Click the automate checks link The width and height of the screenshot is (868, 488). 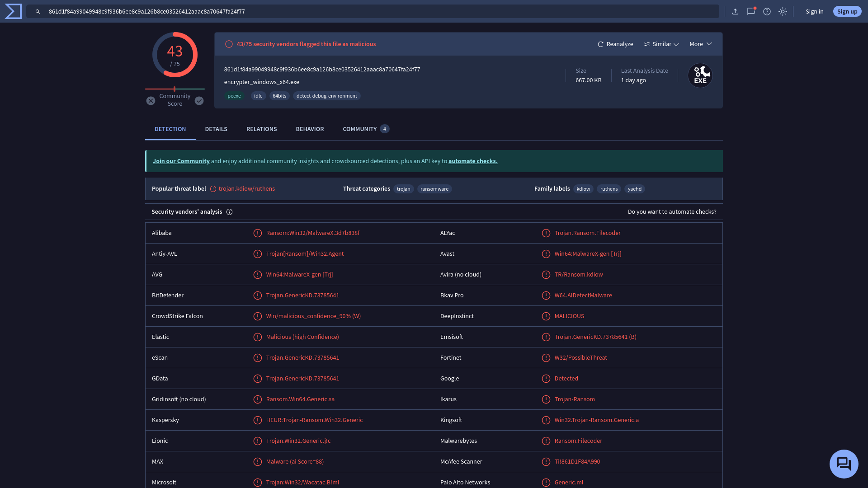[473, 161]
